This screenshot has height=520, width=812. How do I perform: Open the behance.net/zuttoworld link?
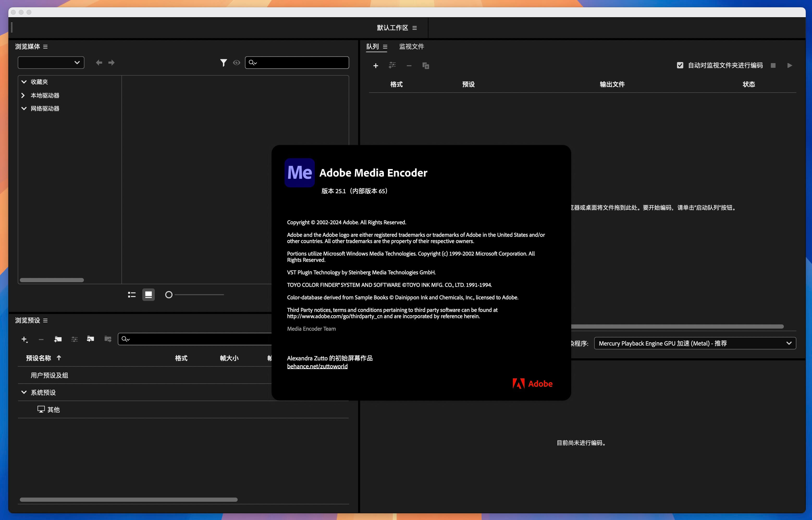pos(317,366)
